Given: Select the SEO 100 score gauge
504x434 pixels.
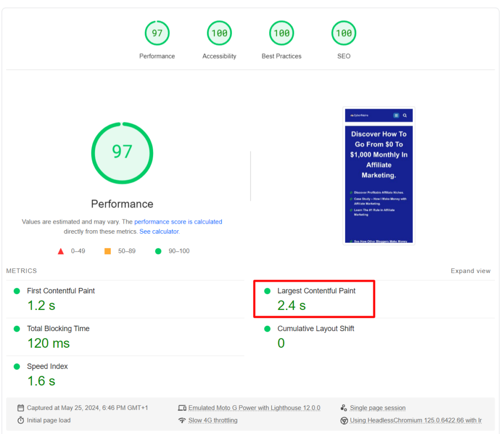Looking at the screenshot, I should (x=344, y=32).
